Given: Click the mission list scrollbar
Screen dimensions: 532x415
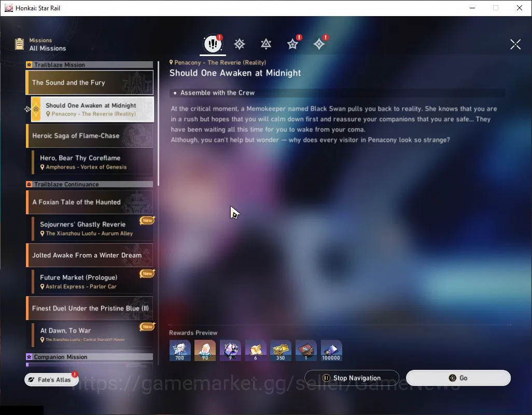Looking at the screenshot, I should tap(159, 124).
